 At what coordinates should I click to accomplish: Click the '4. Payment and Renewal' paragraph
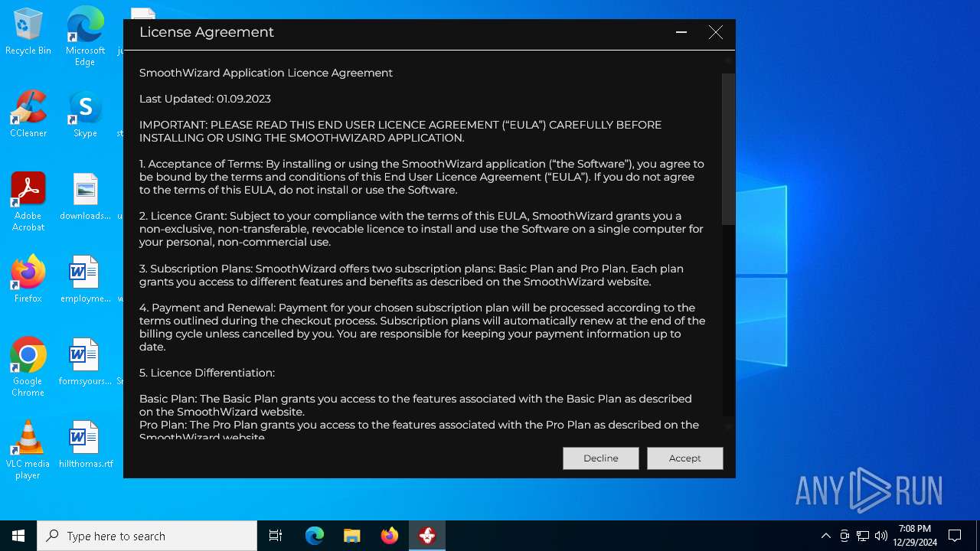(422, 327)
